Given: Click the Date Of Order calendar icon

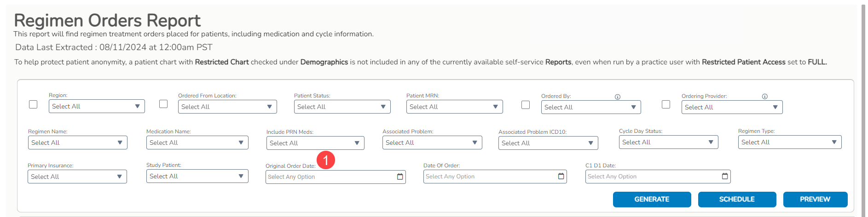Looking at the screenshot, I should 561,176.
